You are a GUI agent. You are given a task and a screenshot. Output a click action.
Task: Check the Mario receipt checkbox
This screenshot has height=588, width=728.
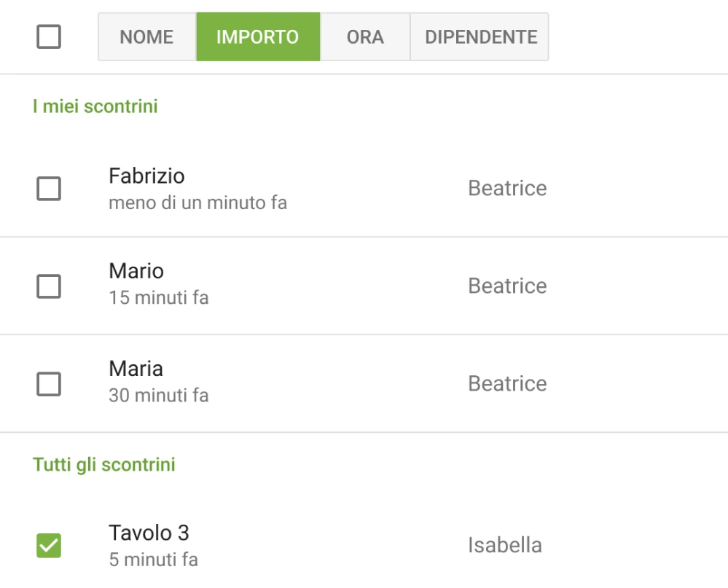tap(47, 286)
